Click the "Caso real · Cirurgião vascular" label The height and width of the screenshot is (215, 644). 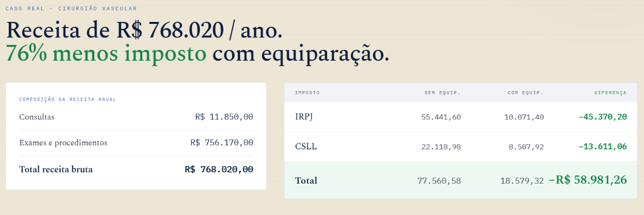[x=71, y=9]
